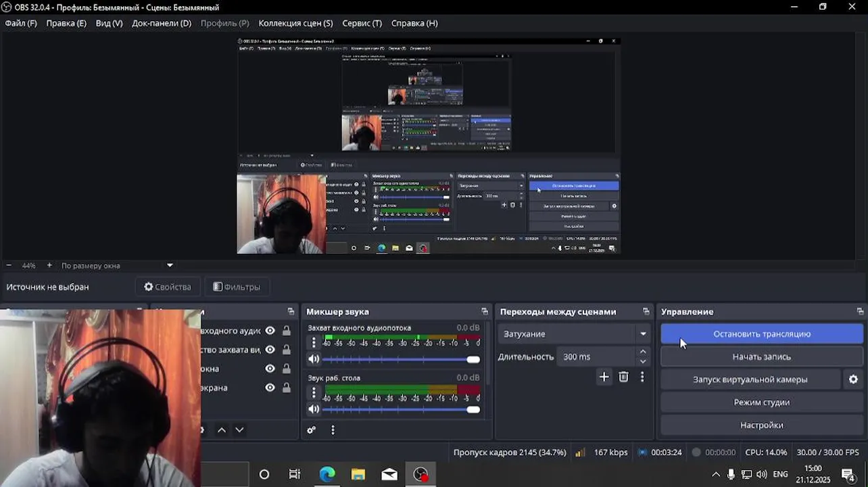Move selected source down in the list
Viewport: 868px width, 487px height.
[x=239, y=430]
